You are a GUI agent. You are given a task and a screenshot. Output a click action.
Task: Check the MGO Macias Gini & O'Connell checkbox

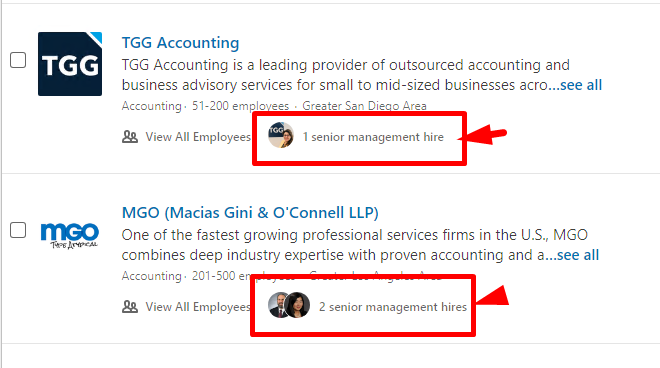[18, 230]
